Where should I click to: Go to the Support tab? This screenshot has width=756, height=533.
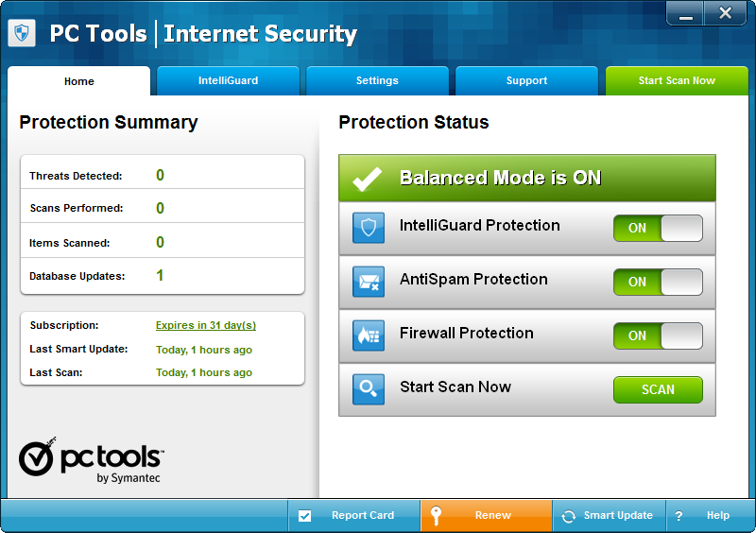coord(526,81)
